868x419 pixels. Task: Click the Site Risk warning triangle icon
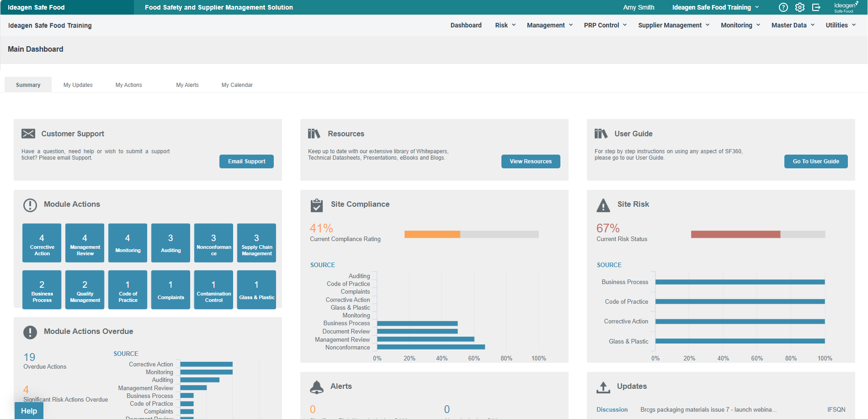coord(603,205)
